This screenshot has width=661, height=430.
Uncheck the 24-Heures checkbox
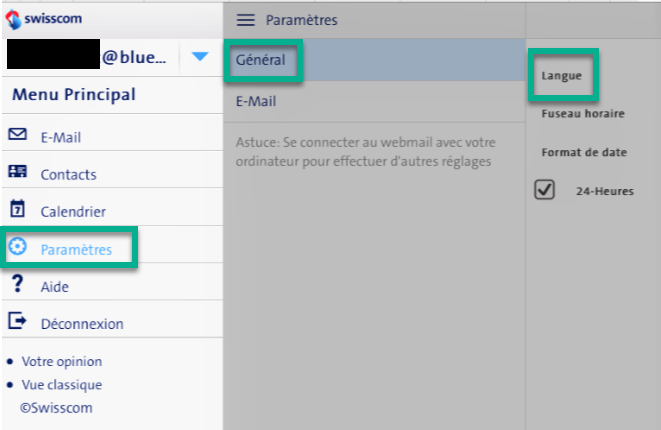pos(545,190)
